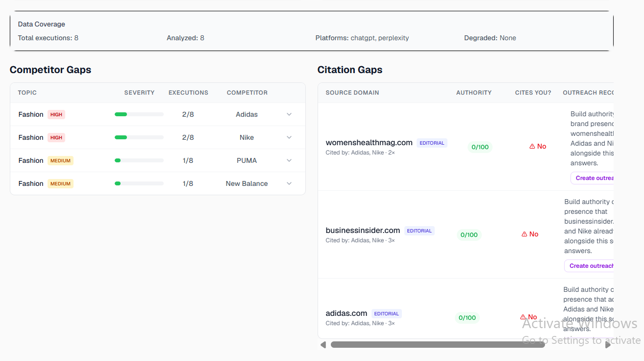
Task: Click 0/100 authority score for adidas.com
Action: click(x=467, y=318)
